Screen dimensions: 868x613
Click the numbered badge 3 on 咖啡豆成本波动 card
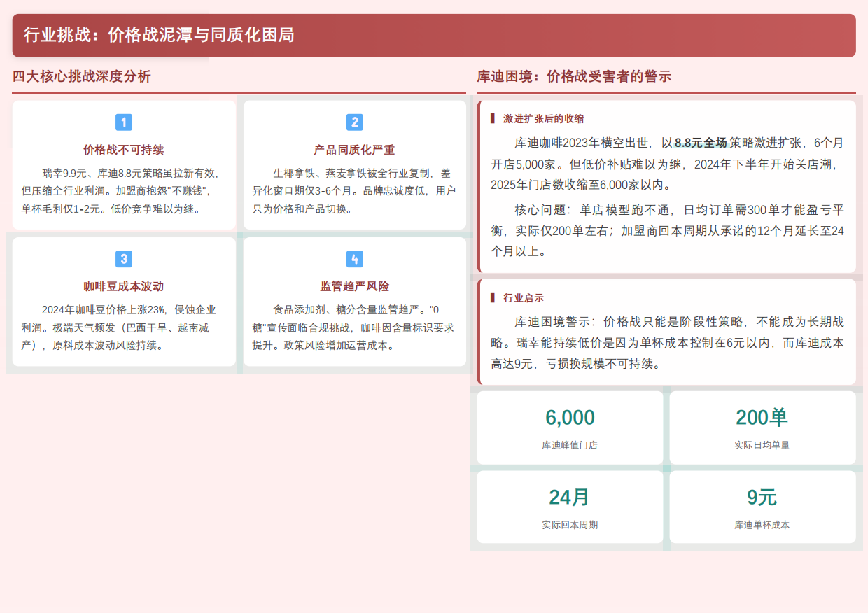point(124,259)
